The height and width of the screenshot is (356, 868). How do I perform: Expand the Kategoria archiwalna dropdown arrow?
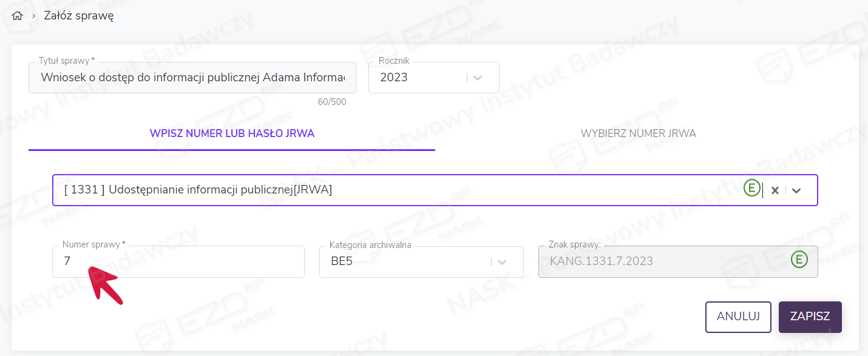[x=502, y=262]
